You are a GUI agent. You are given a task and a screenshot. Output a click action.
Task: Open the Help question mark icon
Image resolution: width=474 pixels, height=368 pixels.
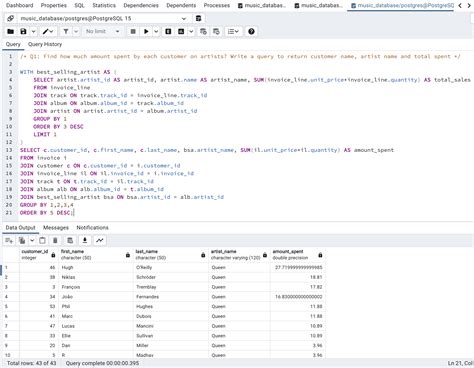[251, 31]
